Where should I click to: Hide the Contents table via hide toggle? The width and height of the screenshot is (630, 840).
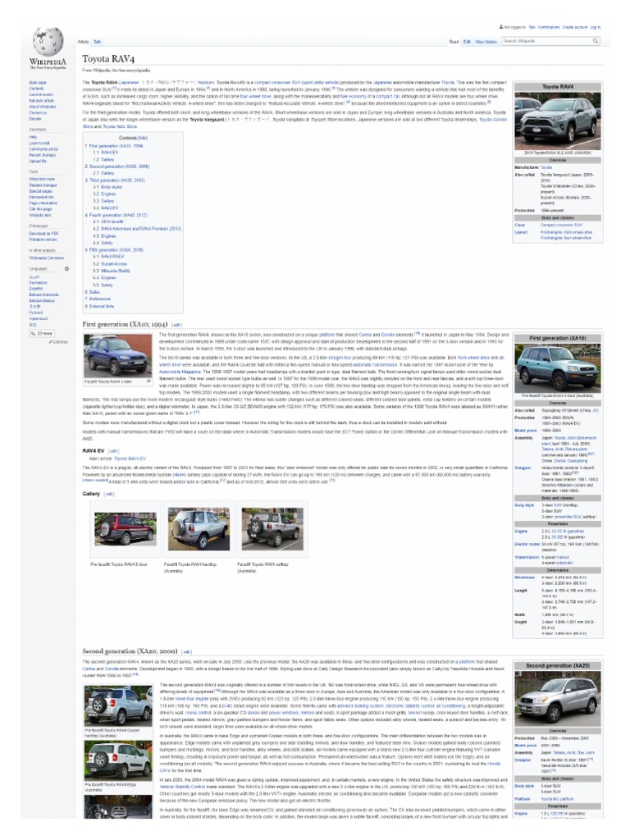point(143,138)
